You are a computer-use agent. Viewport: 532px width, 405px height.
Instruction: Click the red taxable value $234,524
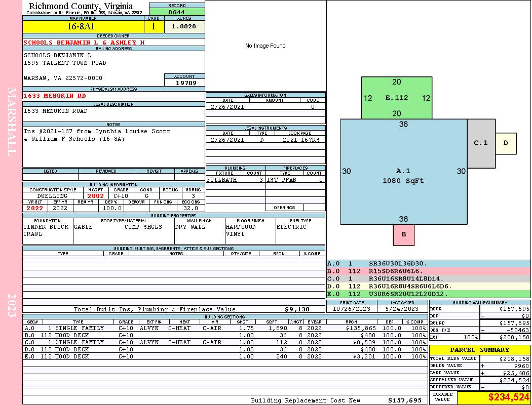tap(509, 397)
